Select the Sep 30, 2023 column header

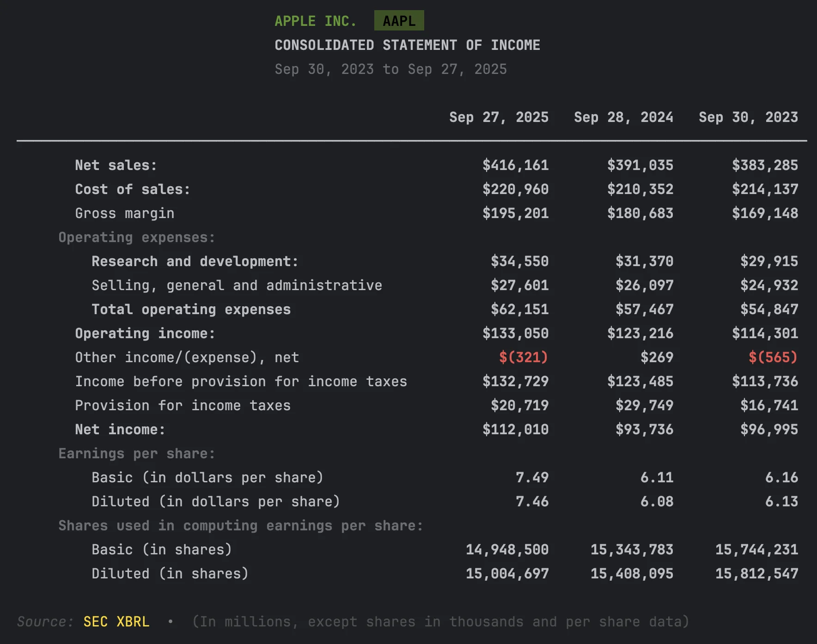pyautogui.click(x=748, y=117)
